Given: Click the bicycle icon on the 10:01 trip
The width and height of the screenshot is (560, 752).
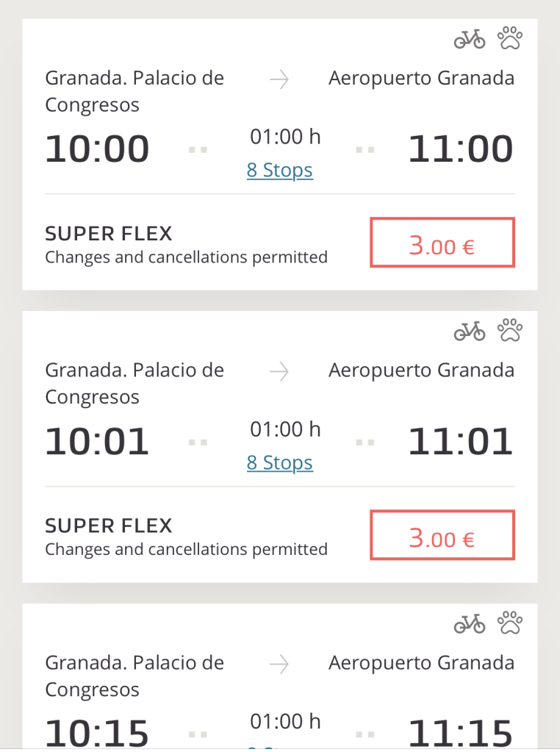Looking at the screenshot, I should (469, 332).
